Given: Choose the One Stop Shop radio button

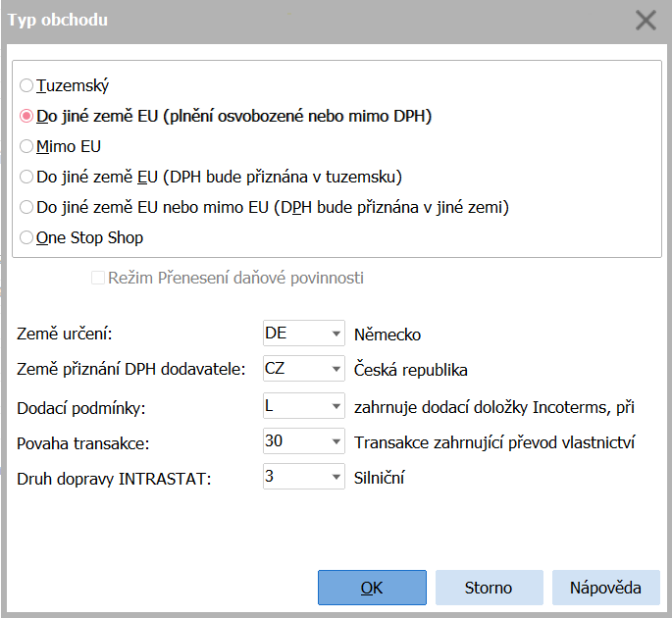Looking at the screenshot, I should coord(26,237).
